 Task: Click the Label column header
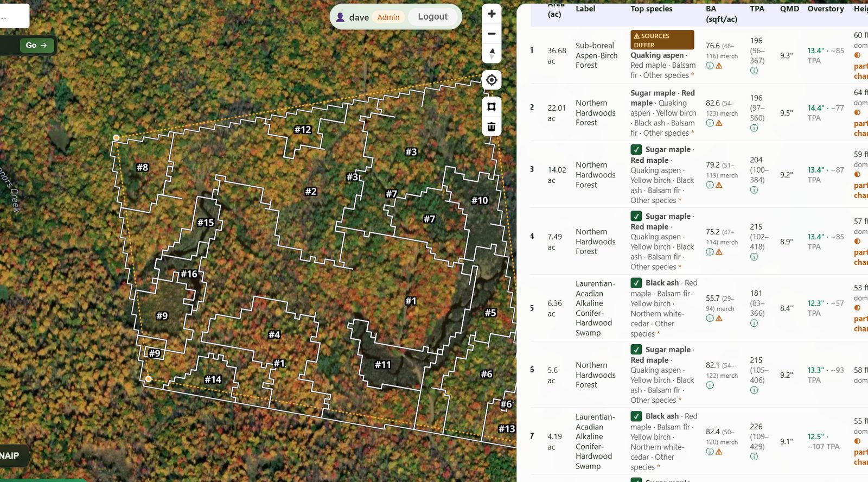tap(585, 9)
